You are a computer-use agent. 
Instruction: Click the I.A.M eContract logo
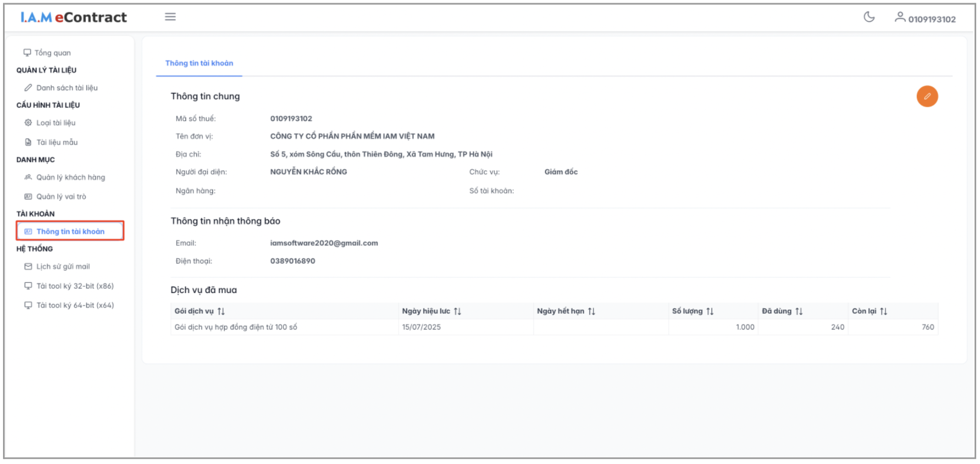(x=74, y=17)
